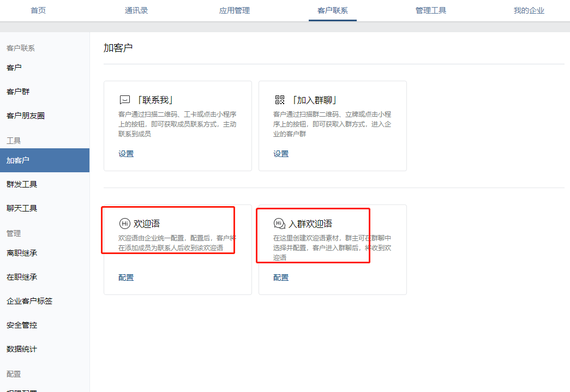The image size is (570, 392).
Task: Click the 联系我 card message icon
Action: coord(125,100)
